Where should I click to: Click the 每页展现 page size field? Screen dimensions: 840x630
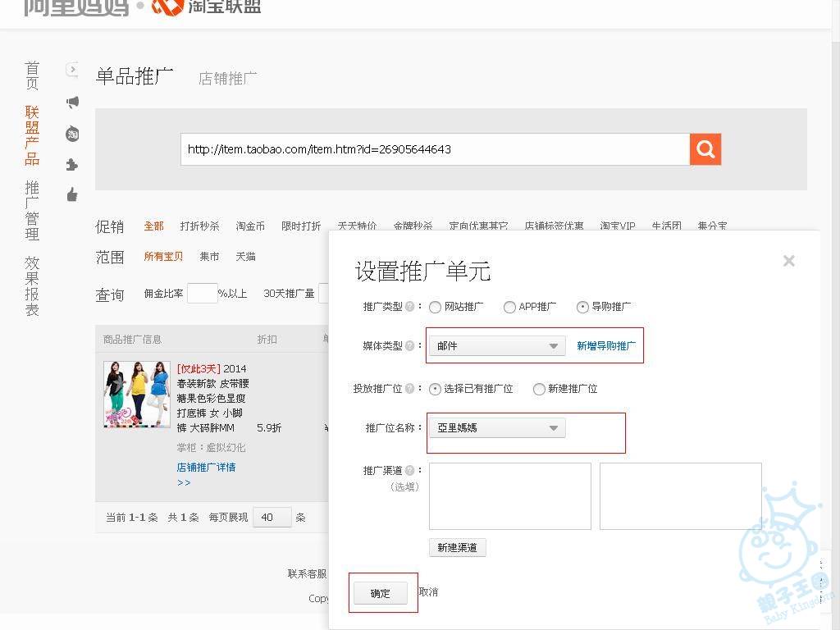click(x=272, y=517)
